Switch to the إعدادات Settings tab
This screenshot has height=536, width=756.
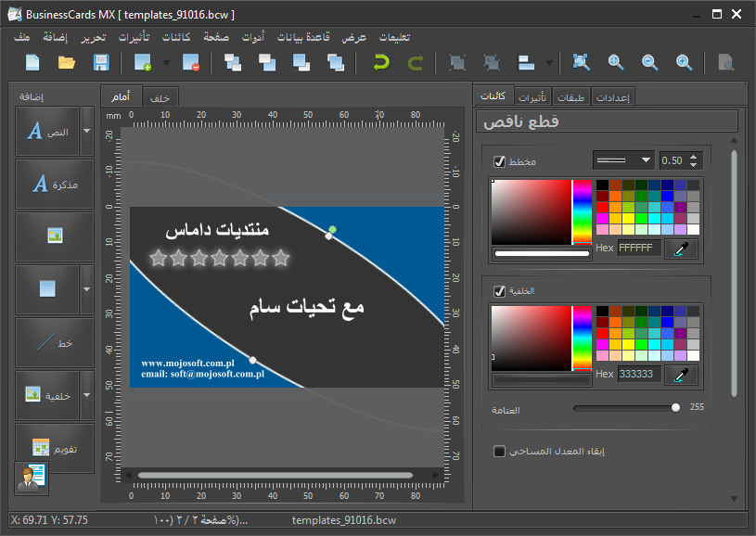click(613, 97)
